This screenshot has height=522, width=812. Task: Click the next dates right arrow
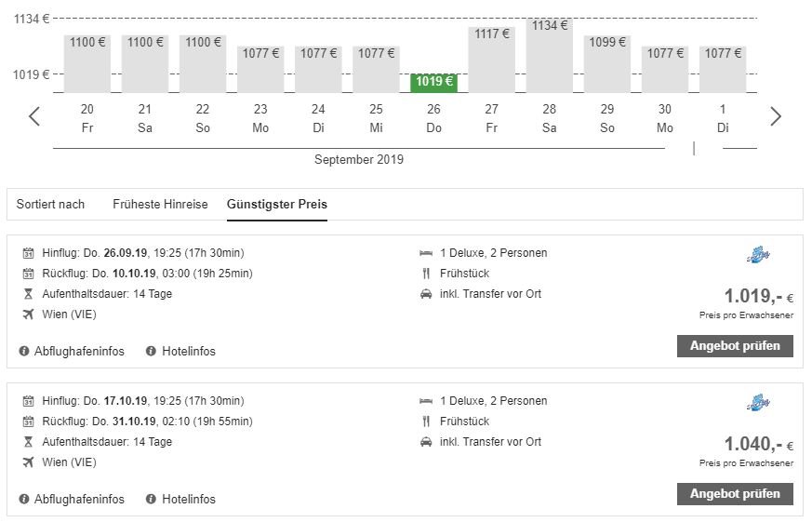776,116
